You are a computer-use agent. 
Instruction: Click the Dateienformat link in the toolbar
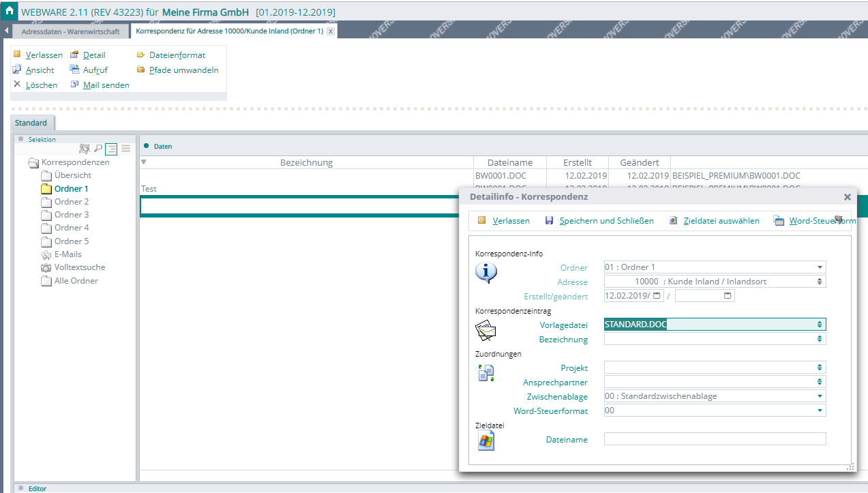(x=177, y=55)
